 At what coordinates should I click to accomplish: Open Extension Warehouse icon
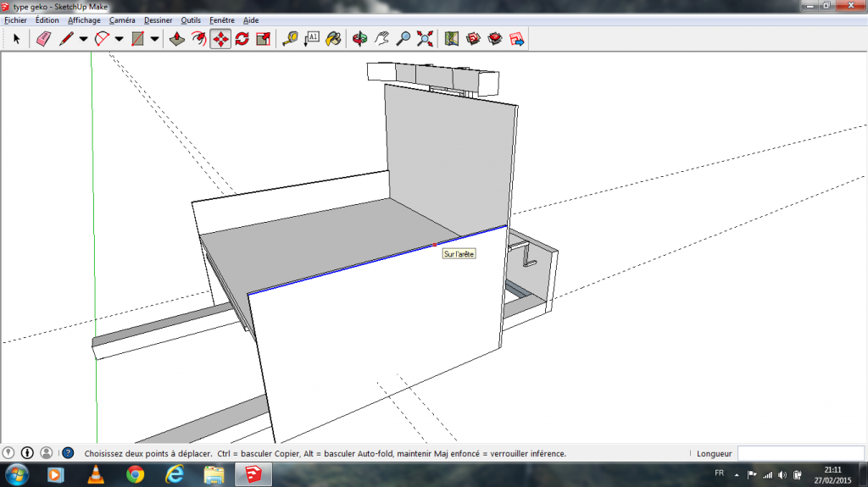pyautogui.click(x=495, y=39)
